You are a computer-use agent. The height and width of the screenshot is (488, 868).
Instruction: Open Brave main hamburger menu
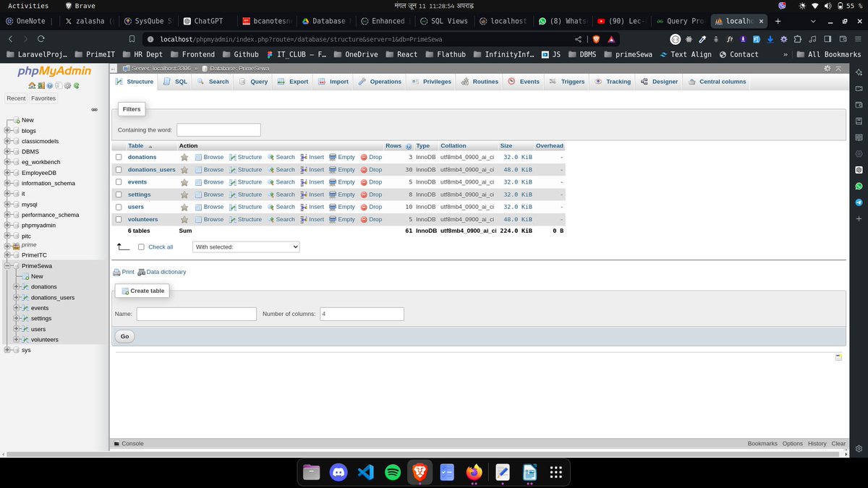[858, 39]
